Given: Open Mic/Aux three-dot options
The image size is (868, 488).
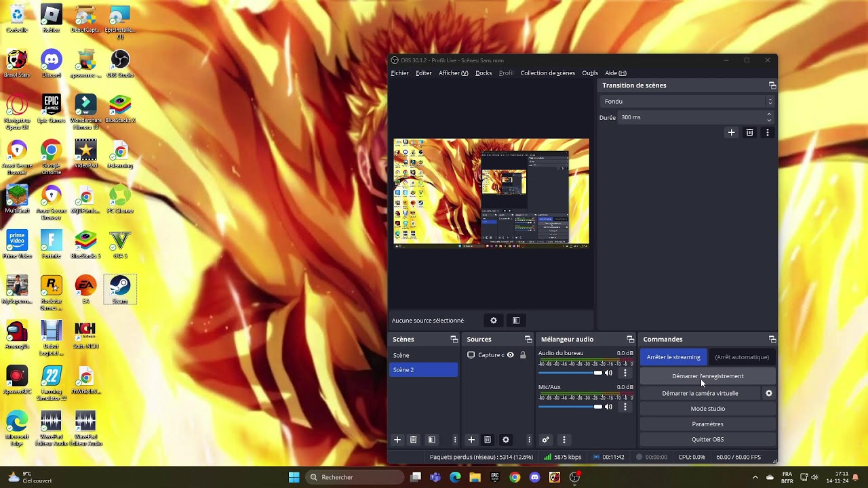Looking at the screenshot, I should click(625, 407).
